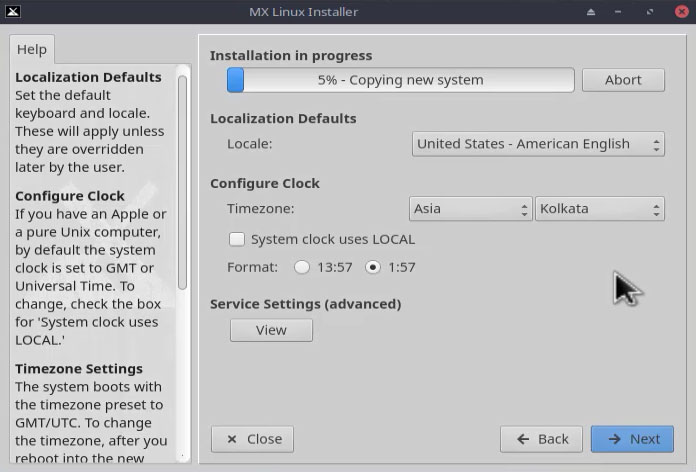696x472 pixels.
Task: Abort the installation
Action: (x=623, y=80)
